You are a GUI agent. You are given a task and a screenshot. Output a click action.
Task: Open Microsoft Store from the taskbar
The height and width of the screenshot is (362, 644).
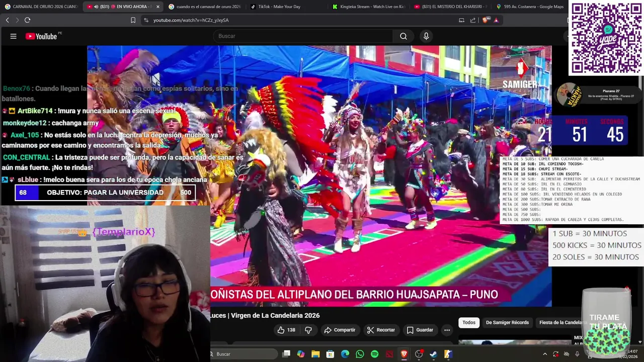(330, 354)
